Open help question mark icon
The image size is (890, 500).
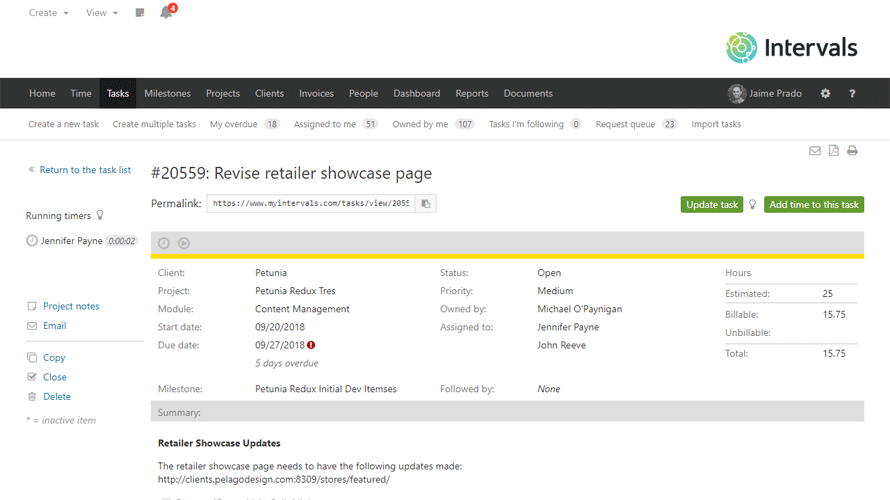852,94
